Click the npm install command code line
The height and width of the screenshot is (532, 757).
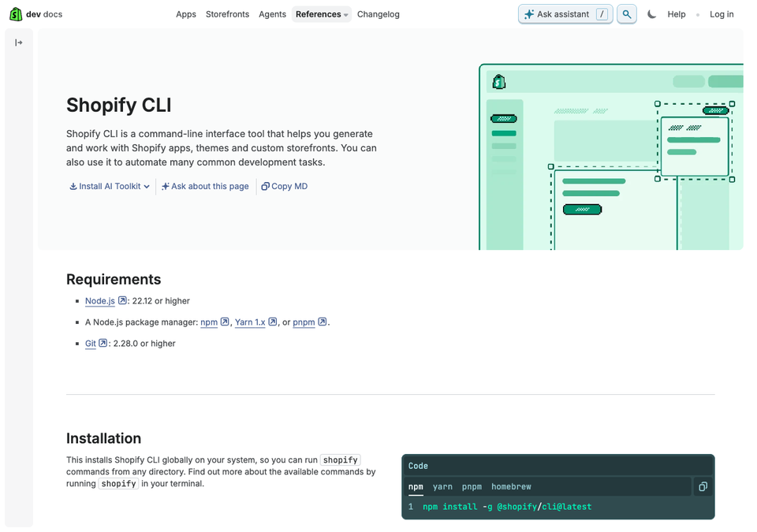(507, 507)
